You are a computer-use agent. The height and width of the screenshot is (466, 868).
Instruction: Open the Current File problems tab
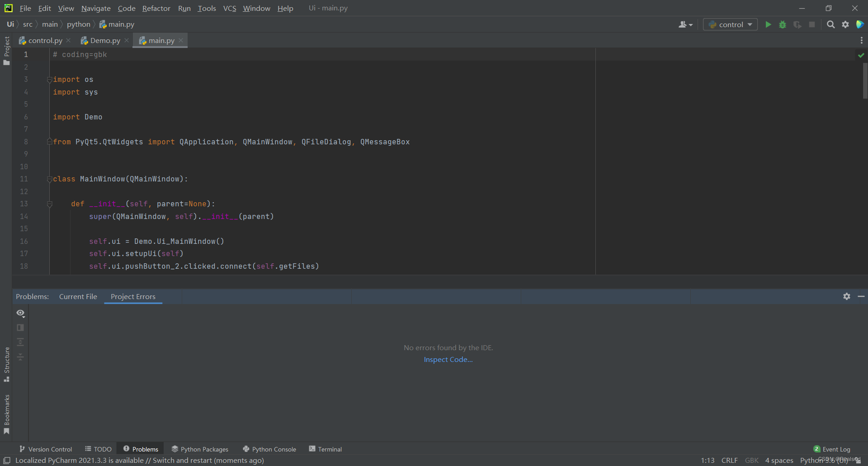pos(78,296)
